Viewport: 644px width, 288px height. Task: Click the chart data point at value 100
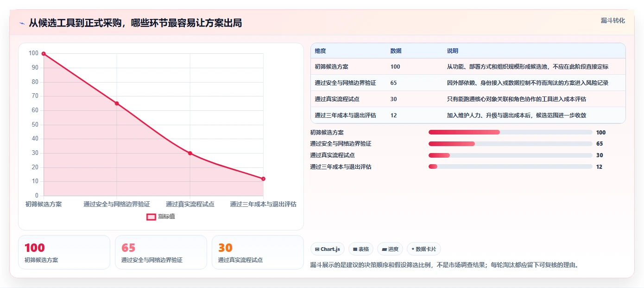(44, 54)
